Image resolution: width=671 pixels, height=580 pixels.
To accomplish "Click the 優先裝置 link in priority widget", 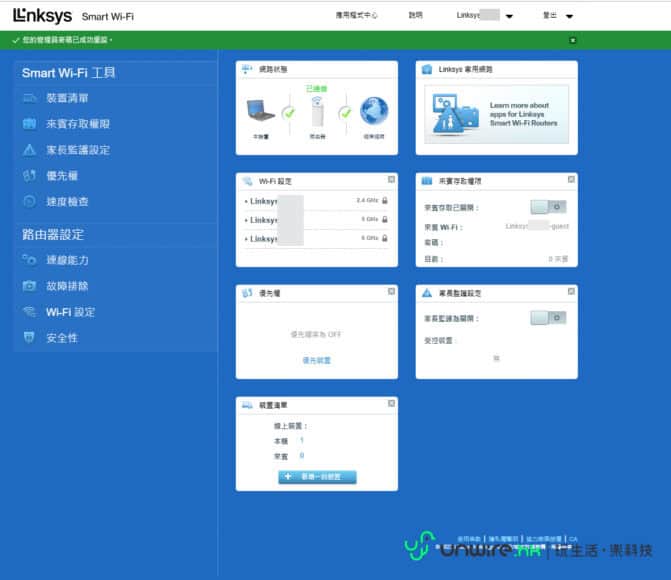I will (316, 360).
